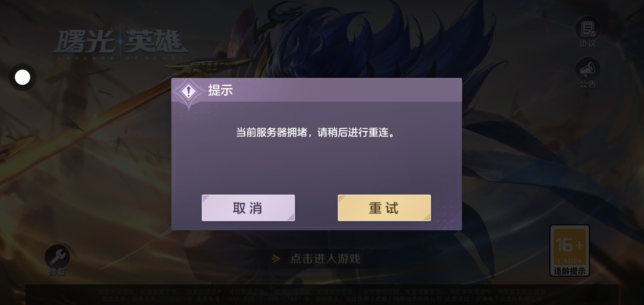The image size is (644, 305).
Task: Open the 公告 megaphone announcement icon
Action: point(588,69)
